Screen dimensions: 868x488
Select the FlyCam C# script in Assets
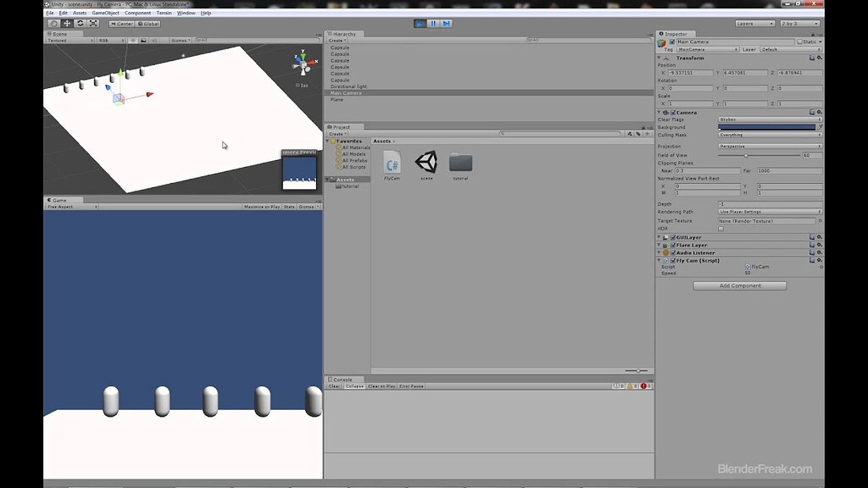[391, 161]
